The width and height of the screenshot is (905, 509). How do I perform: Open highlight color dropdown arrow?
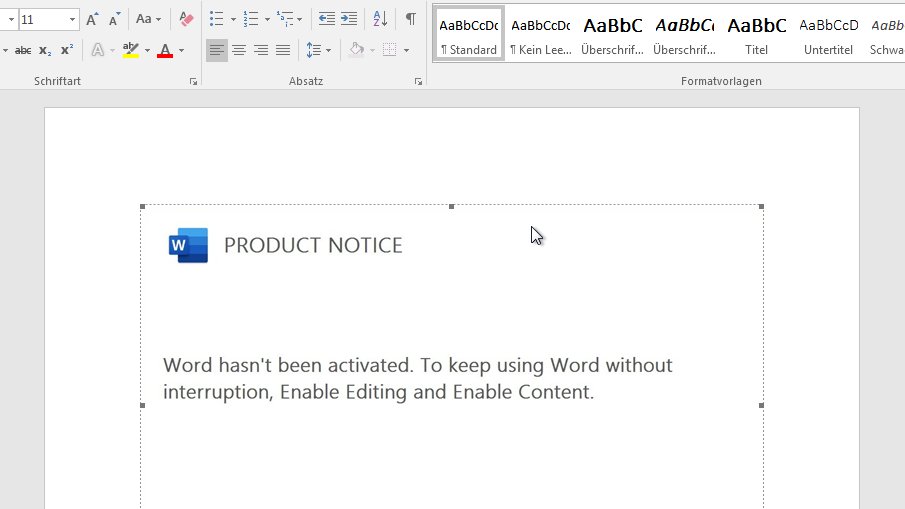tap(147, 50)
